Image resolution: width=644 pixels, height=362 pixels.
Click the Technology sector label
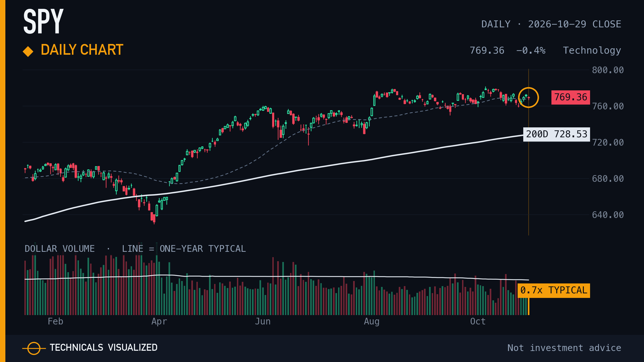point(592,51)
